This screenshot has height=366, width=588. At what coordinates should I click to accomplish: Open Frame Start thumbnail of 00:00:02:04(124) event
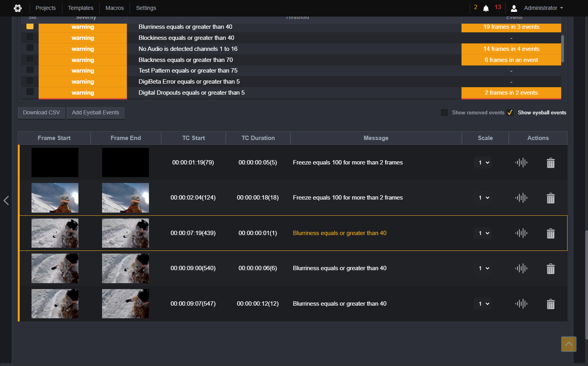click(x=55, y=198)
